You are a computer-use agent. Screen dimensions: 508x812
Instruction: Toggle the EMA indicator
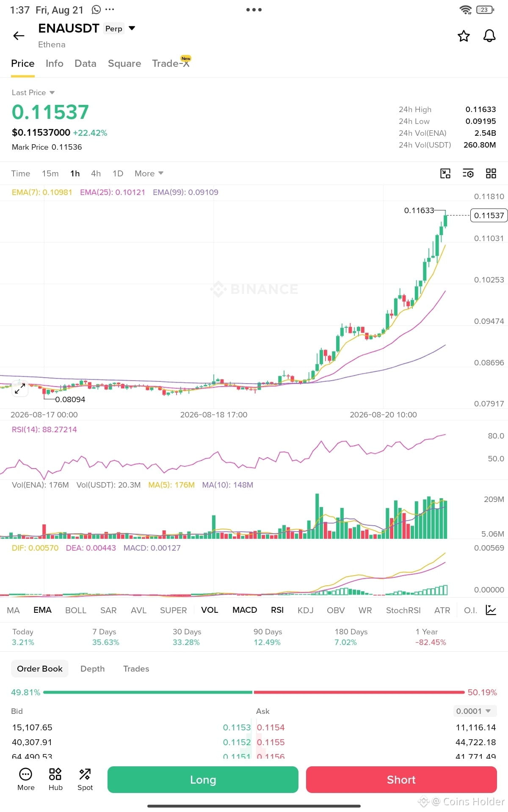(42, 610)
